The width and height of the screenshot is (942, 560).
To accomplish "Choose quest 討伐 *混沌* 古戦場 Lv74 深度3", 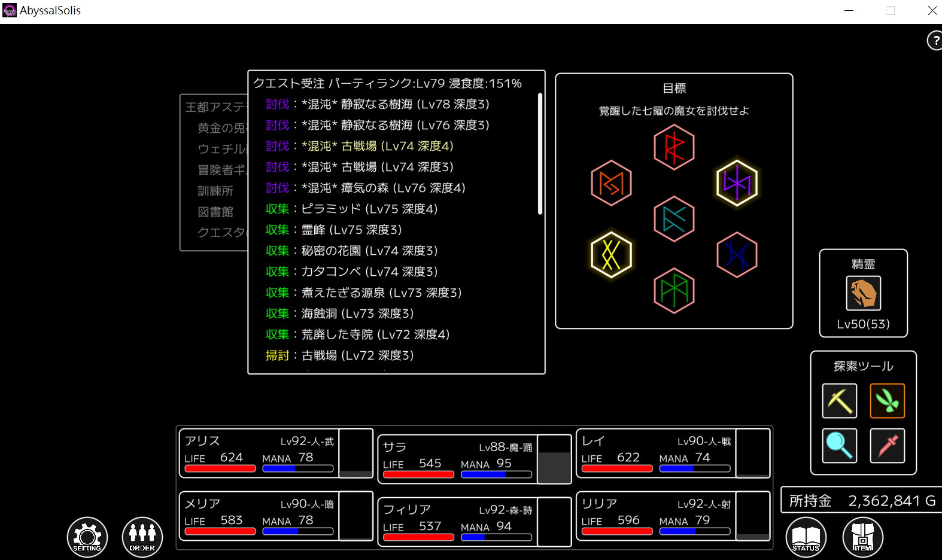I will tap(359, 167).
